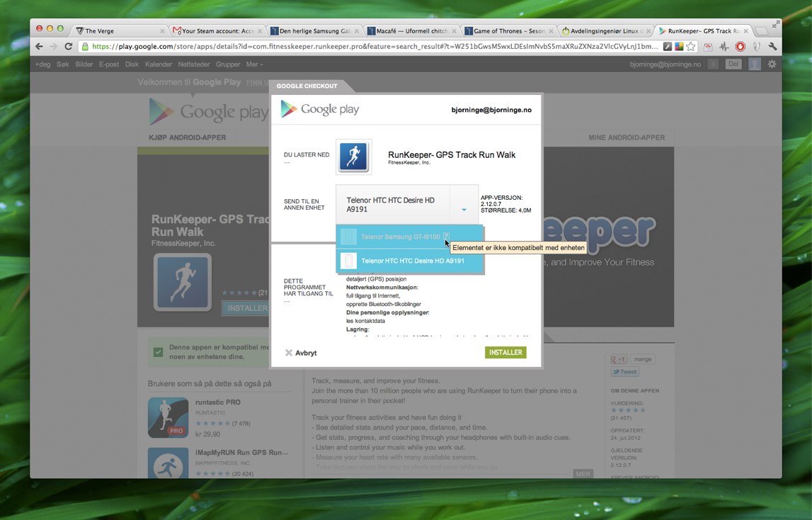
Task: Click the green INSTALLER button in checkout
Action: 505,353
